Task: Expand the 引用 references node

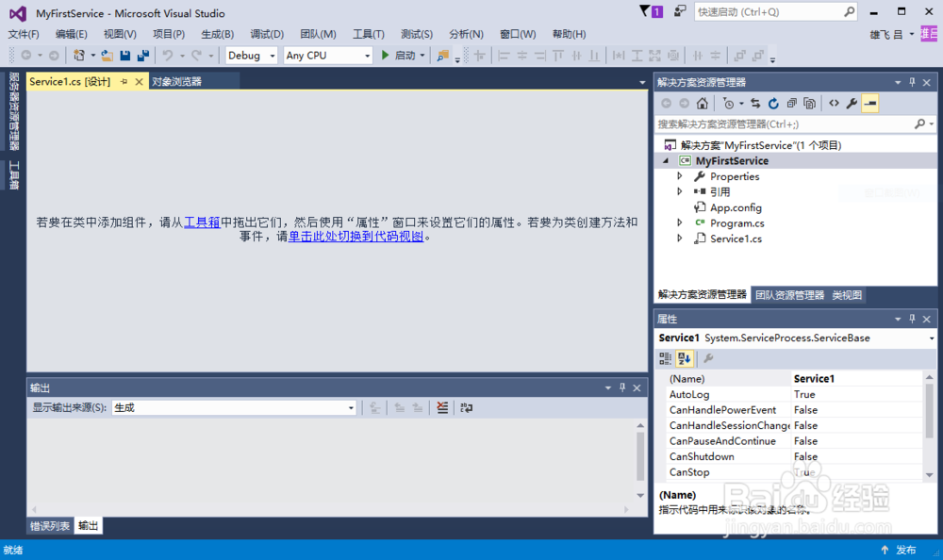Action: pos(678,191)
